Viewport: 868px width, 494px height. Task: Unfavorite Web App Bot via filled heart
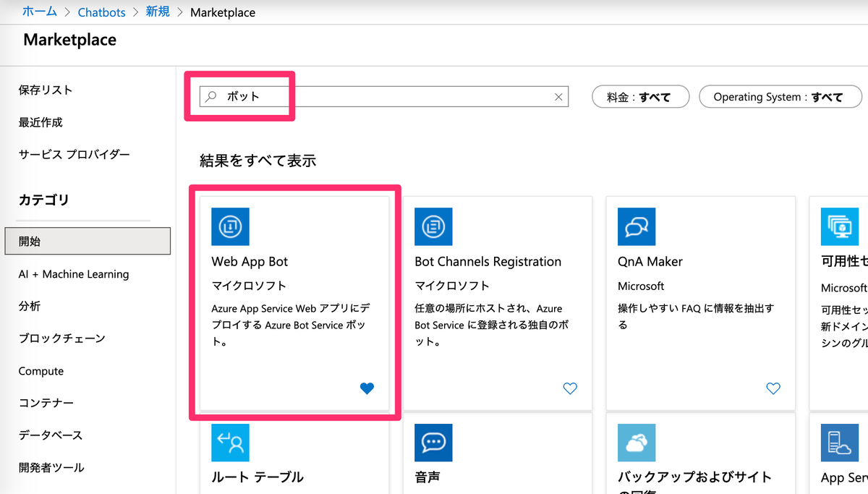(x=367, y=388)
